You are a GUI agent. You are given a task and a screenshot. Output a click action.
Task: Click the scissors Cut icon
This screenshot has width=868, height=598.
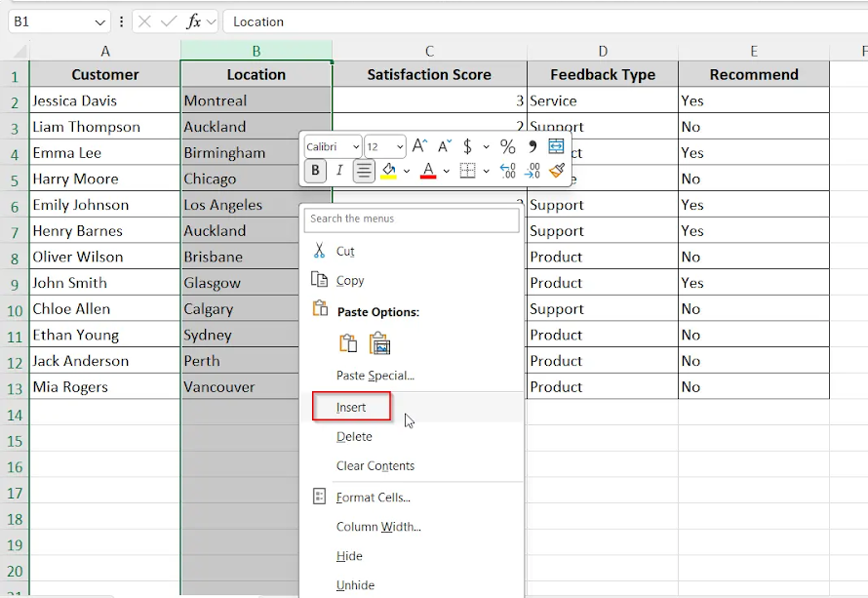[320, 251]
